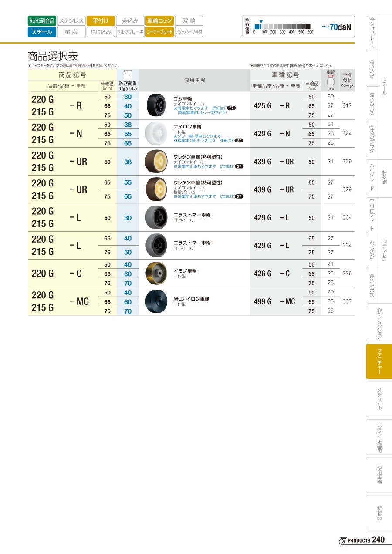
Task: Click the white nylon wheel (ナイロン車輪) image
Action: tap(155, 133)
